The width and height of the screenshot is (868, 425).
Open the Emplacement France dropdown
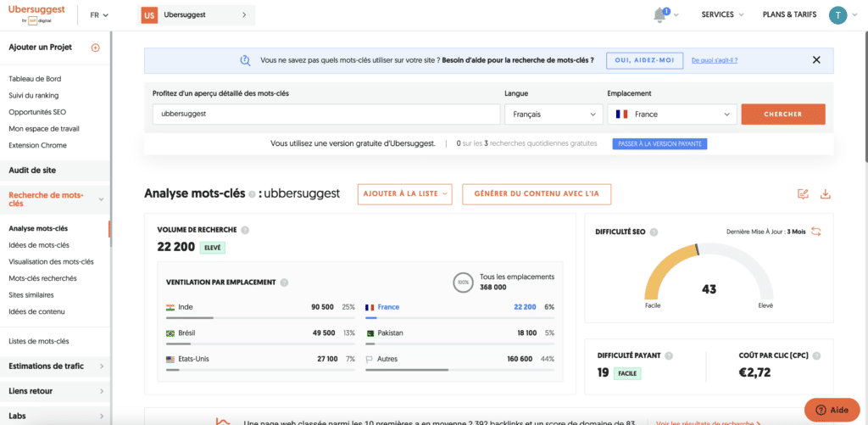point(672,115)
